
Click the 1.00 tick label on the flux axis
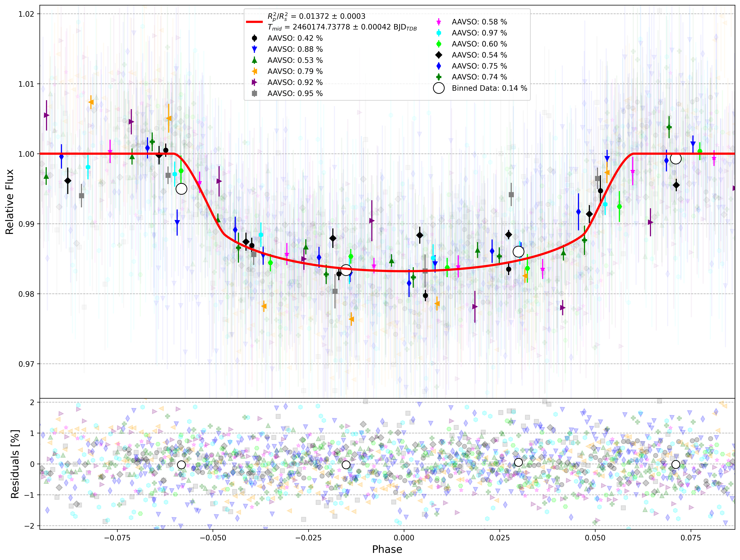pyautogui.click(x=27, y=154)
